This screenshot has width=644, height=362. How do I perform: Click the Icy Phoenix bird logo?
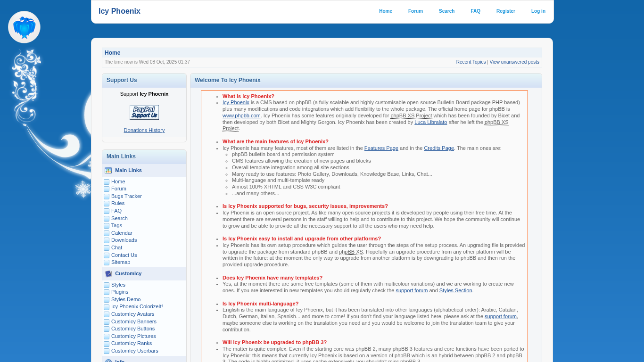[24, 27]
